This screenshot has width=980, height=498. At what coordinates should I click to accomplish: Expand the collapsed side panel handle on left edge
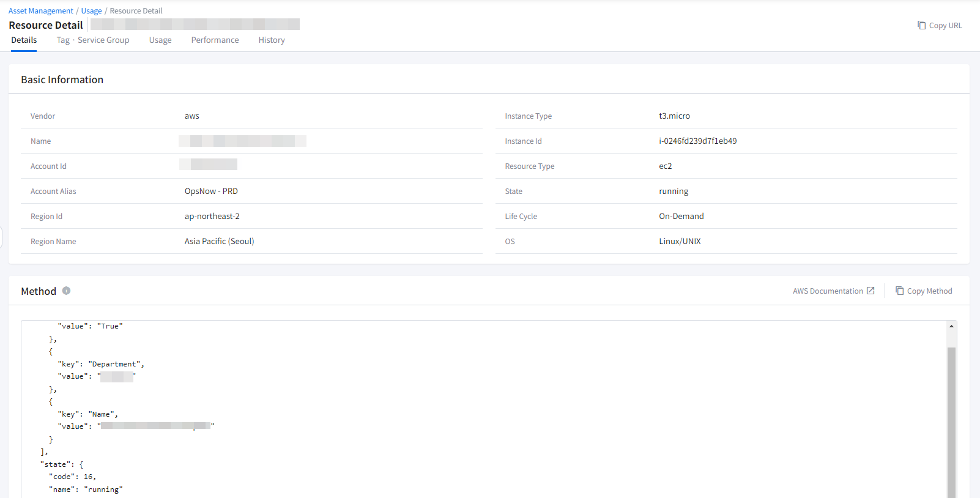(x=2, y=237)
